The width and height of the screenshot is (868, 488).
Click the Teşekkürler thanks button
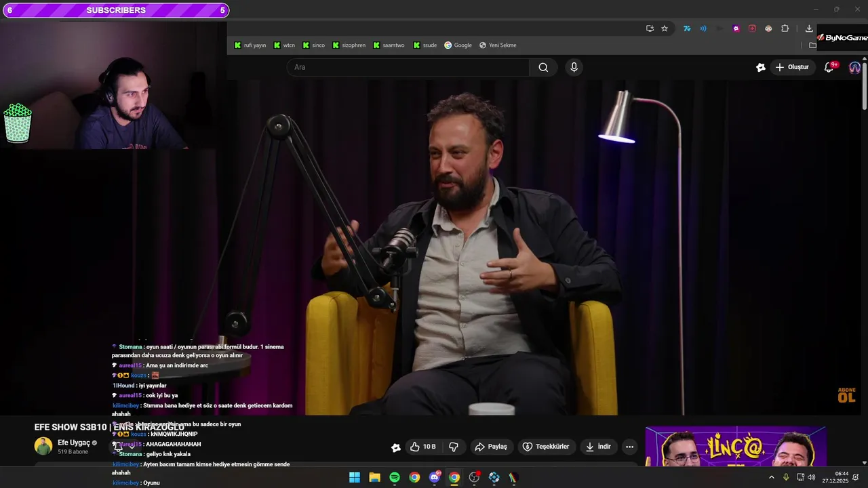[x=547, y=447]
